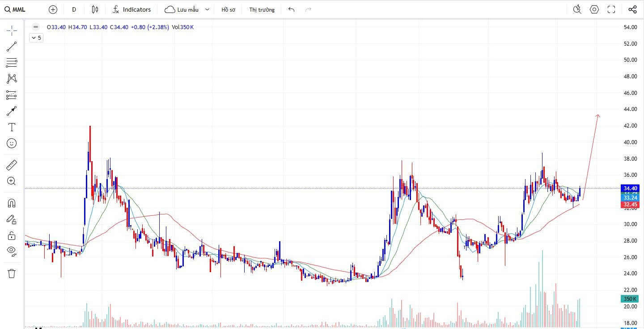Click the trash remove drawings icon
The image size is (644, 329).
click(12, 273)
